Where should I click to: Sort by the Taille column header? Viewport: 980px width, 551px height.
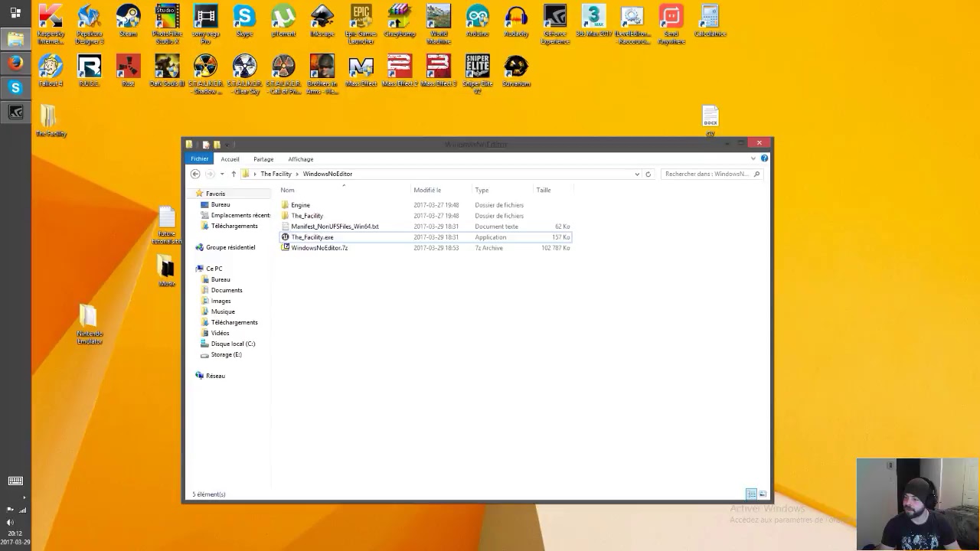coord(544,190)
